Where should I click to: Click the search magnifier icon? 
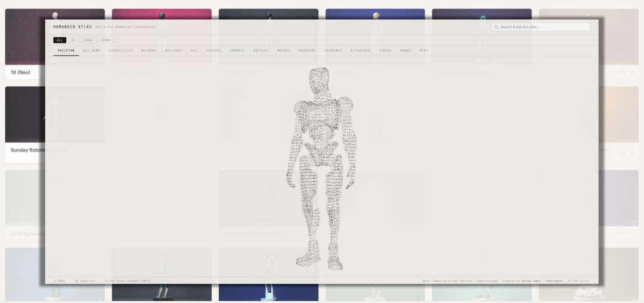point(496,27)
